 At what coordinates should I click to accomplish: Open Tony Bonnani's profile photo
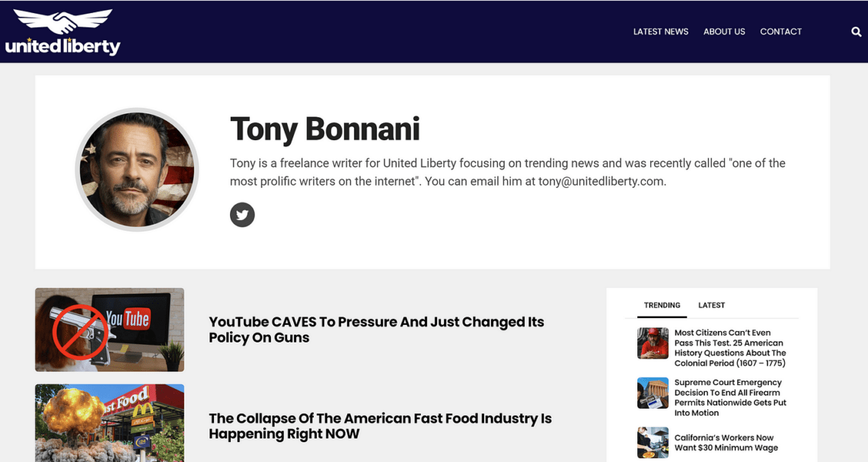(x=137, y=169)
